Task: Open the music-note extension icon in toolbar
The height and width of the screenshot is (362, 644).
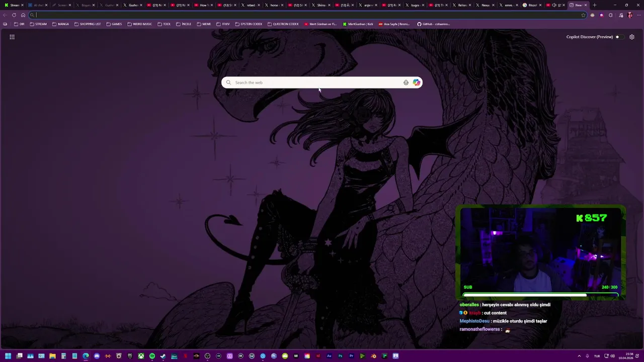Action: pos(620,15)
